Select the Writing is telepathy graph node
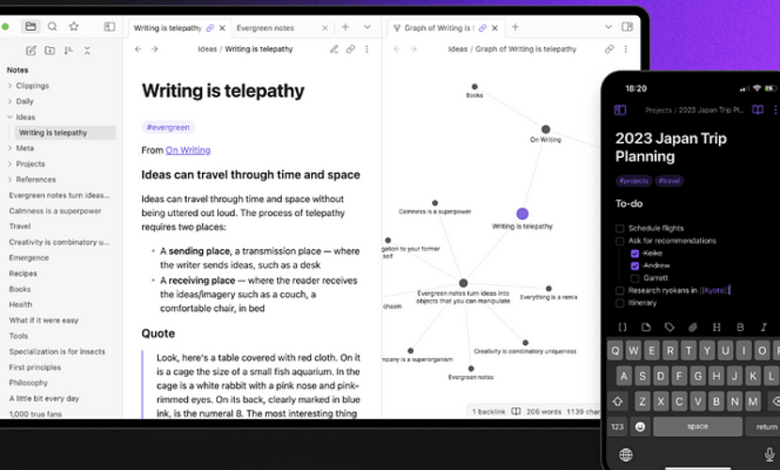This screenshot has height=470, width=780. coord(522,214)
